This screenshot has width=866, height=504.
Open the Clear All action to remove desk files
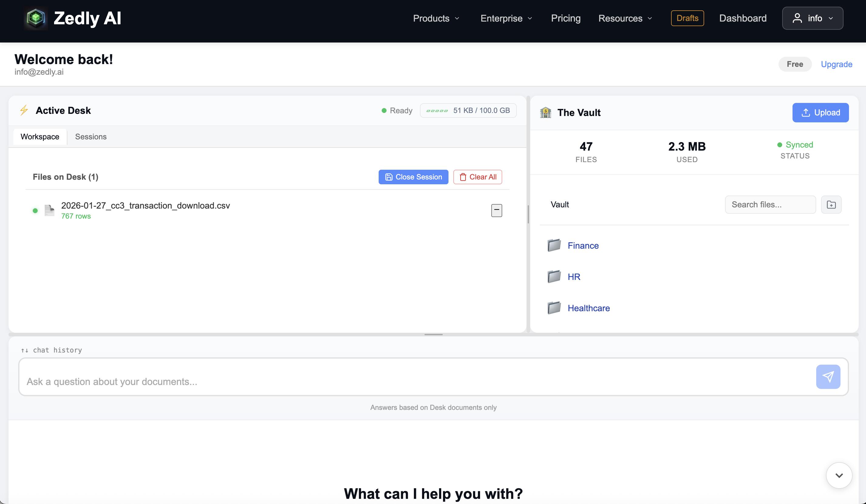[478, 177]
